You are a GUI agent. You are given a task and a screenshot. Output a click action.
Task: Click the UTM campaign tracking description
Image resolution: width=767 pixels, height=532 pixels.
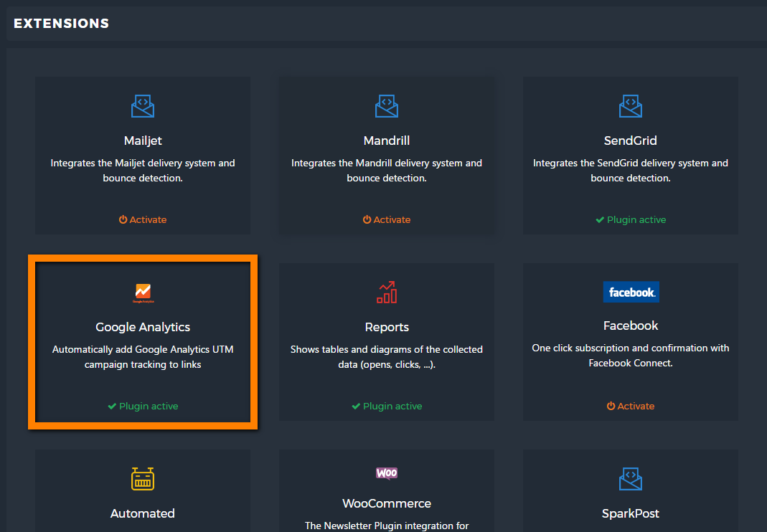click(x=142, y=357)
